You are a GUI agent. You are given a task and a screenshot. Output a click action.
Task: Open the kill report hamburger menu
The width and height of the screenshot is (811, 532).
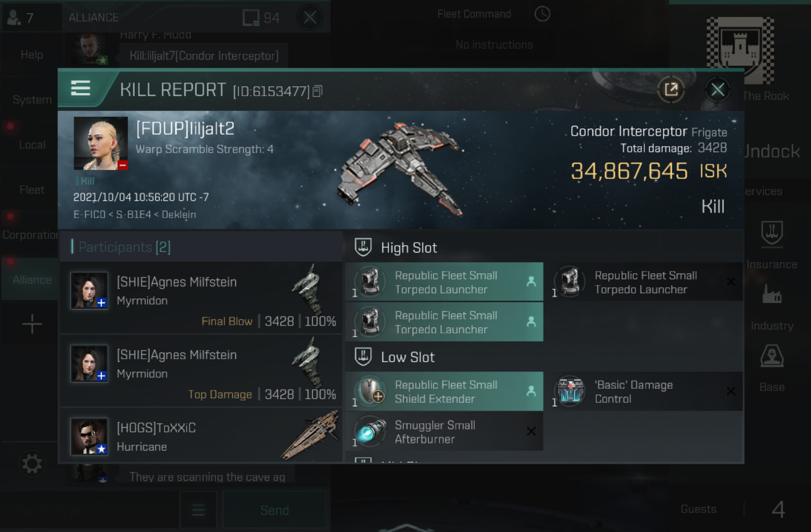80,89
